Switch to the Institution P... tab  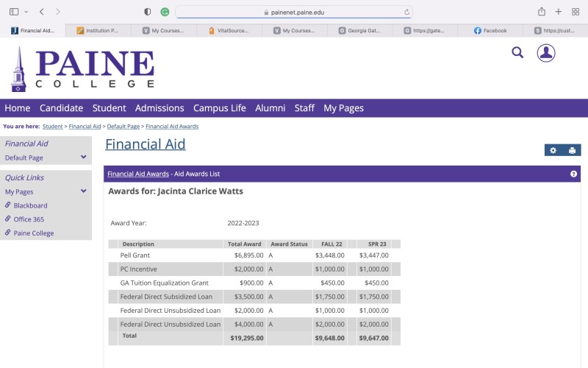click(98, 31)
